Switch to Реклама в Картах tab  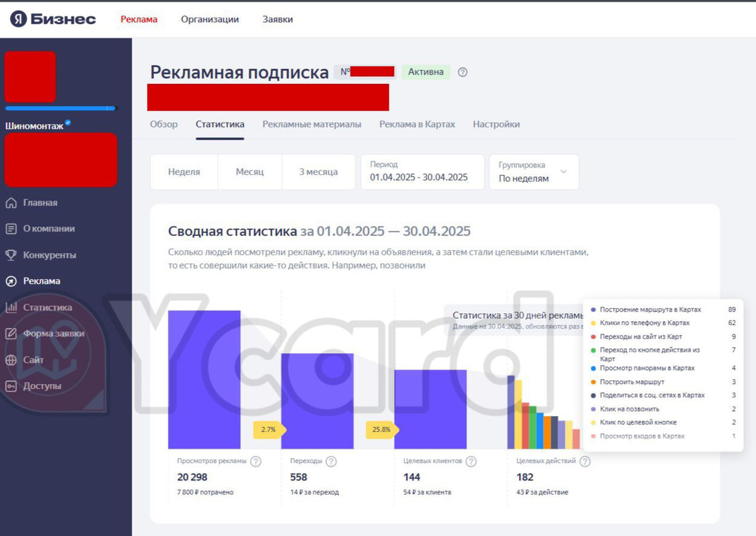click(417, 125)
